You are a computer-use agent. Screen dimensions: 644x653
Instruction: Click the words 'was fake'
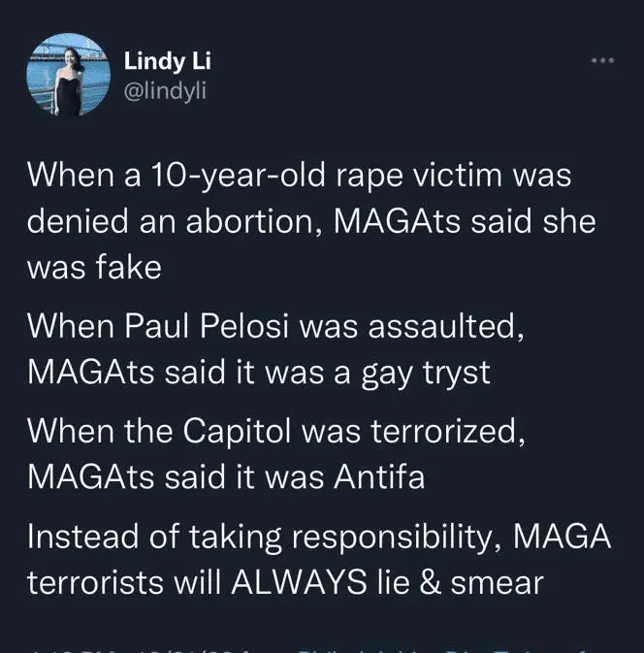coord(93,267)
